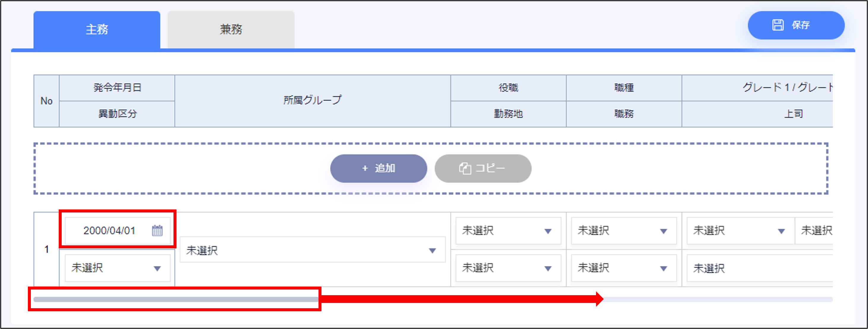Open the 所属グループ dropdown
The width and height of the screenshot is (868, 329).
[x=312, y=250]
